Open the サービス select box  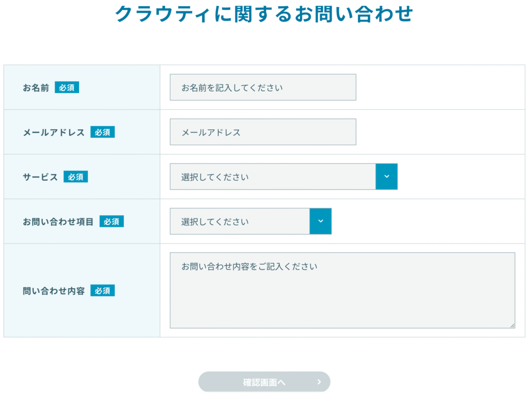272,177
